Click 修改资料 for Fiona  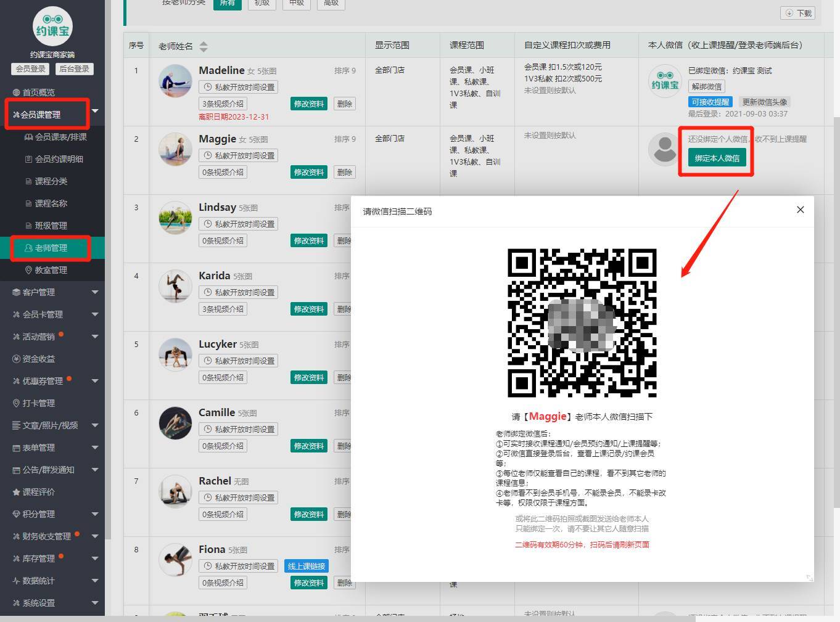[x=308, y=583]
